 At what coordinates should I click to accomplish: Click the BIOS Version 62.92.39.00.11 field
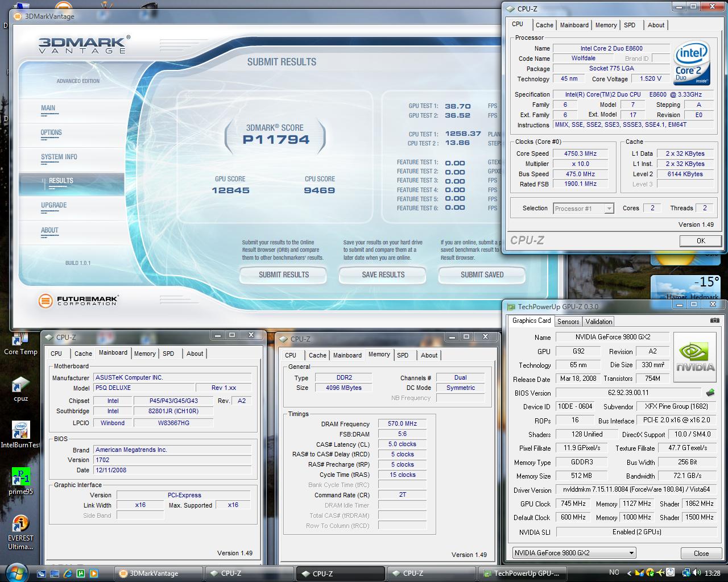tap(628, 393)
